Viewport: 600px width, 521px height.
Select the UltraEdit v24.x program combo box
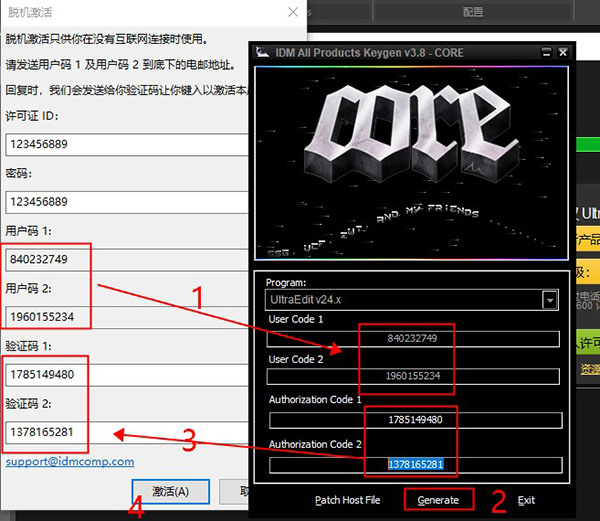coord(402,299)
